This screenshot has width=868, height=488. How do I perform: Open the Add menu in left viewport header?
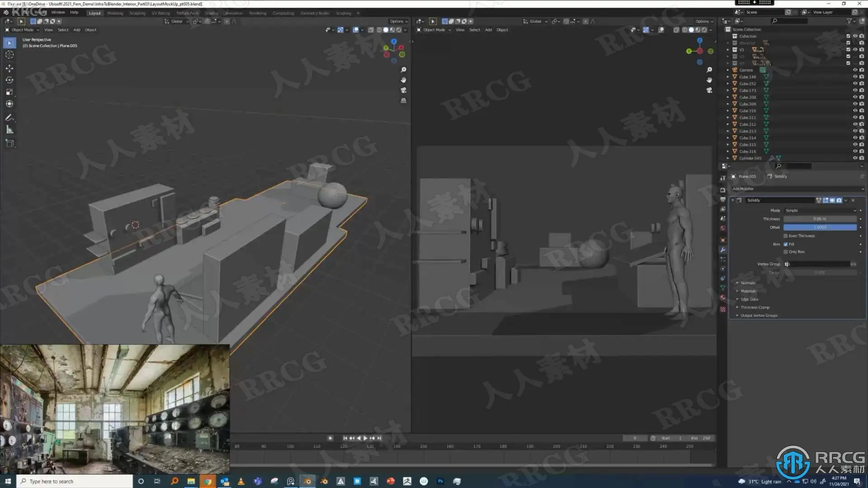pos(77,30)
